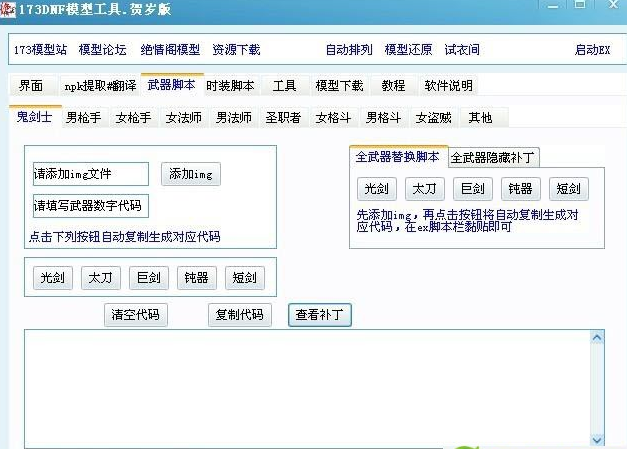
Task: Click 自动排列 in the top bar
Action: point(349,50)
